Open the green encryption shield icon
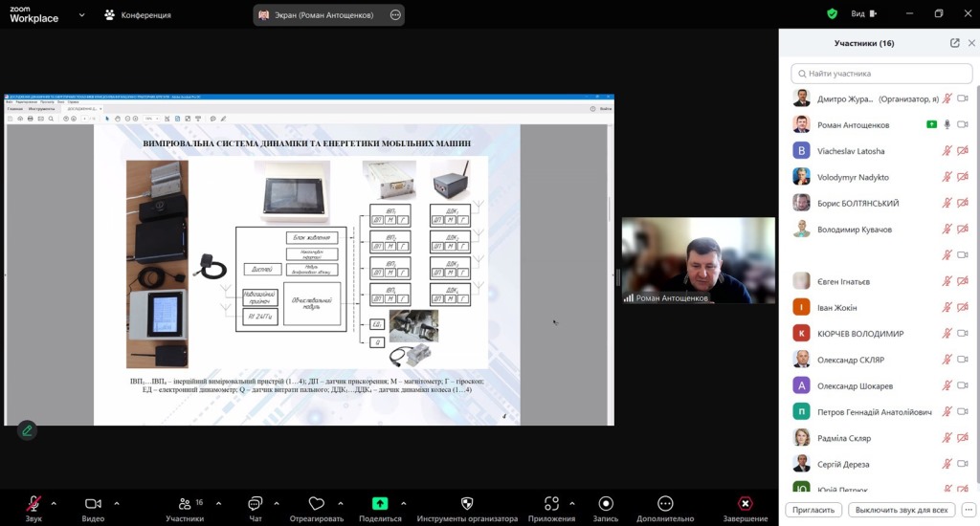 tap(832, 14)
